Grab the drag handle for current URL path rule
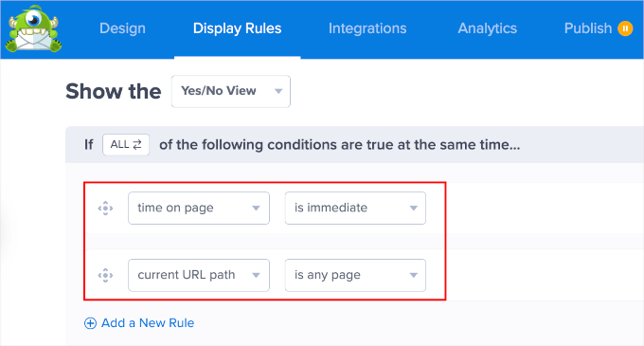This screenshot has width=644, height=346. tap(105, 275)
